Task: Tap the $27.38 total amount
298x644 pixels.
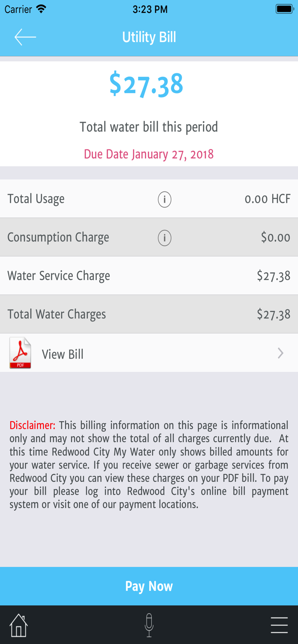Action: tap(147, 84)
